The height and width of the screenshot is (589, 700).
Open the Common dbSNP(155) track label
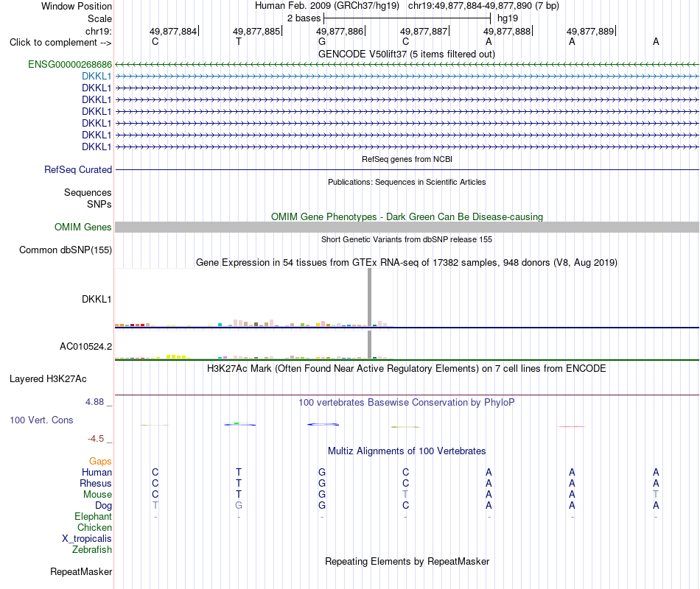point(66,250)
